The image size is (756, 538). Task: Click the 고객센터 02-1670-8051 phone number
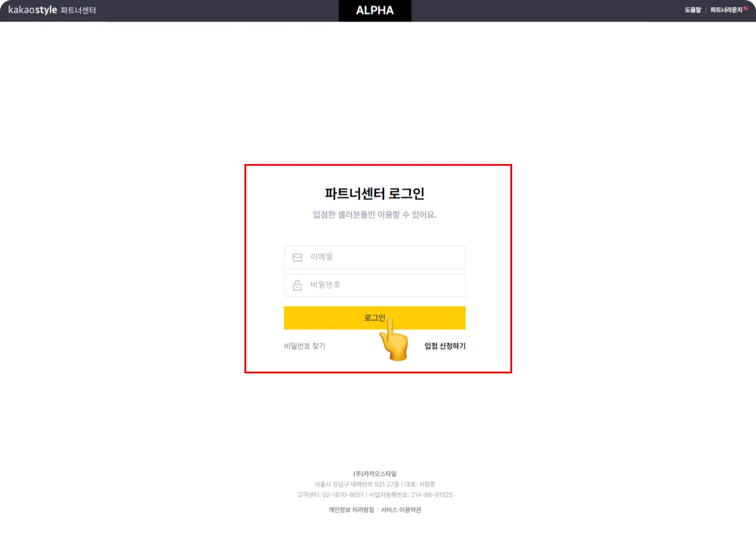click(x=330, y=495)
